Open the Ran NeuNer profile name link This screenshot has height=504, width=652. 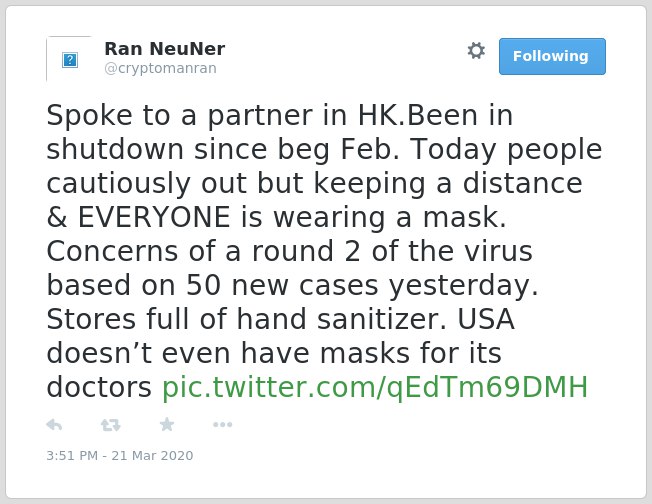[165, 49]
